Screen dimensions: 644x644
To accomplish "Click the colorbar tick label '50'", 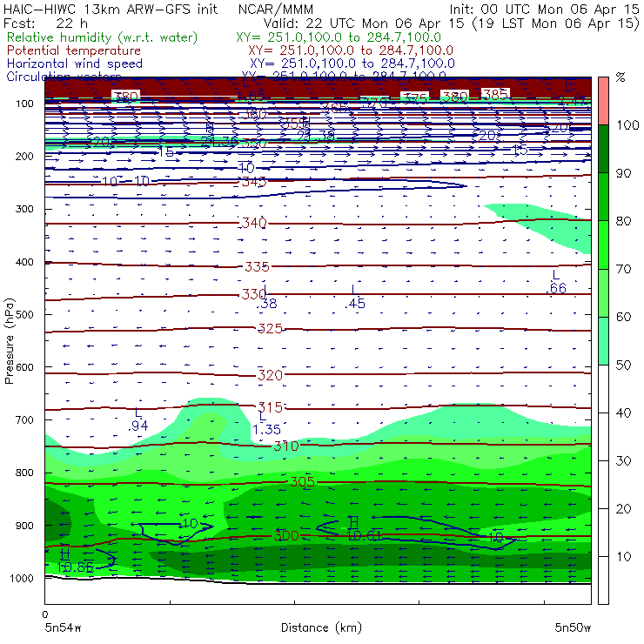I will click(x=623, y=366).
